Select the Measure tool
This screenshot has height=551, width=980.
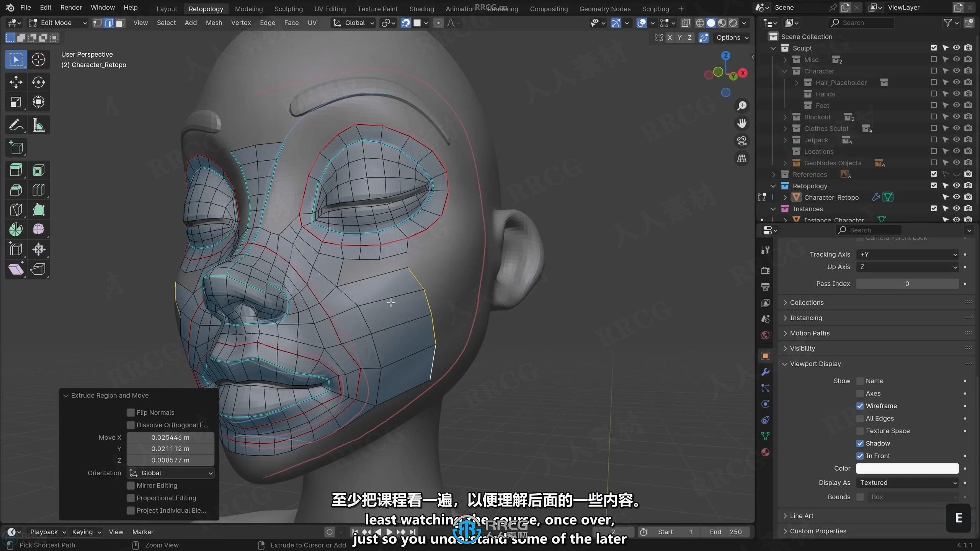point(38,125)
